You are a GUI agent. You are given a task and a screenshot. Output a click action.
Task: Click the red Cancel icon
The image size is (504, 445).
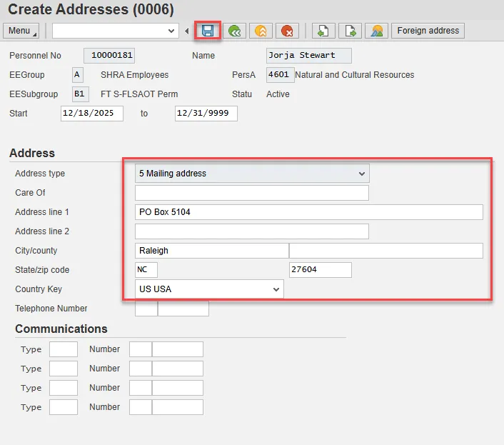(287, 31)
